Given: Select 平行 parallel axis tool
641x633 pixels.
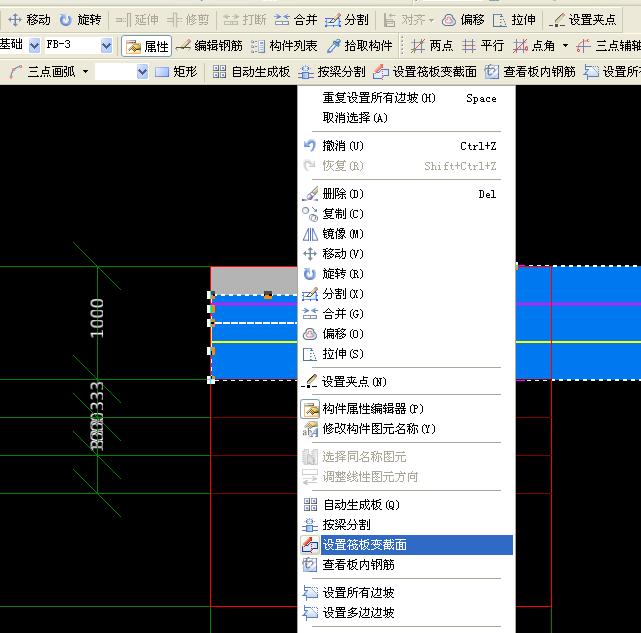Looking at the screenshot, I should (483, 46).
